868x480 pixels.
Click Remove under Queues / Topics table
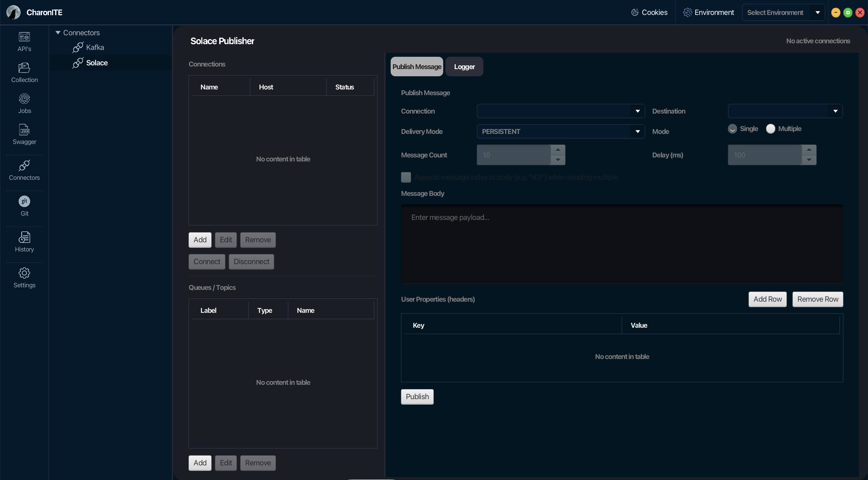[x=258, y=463]
